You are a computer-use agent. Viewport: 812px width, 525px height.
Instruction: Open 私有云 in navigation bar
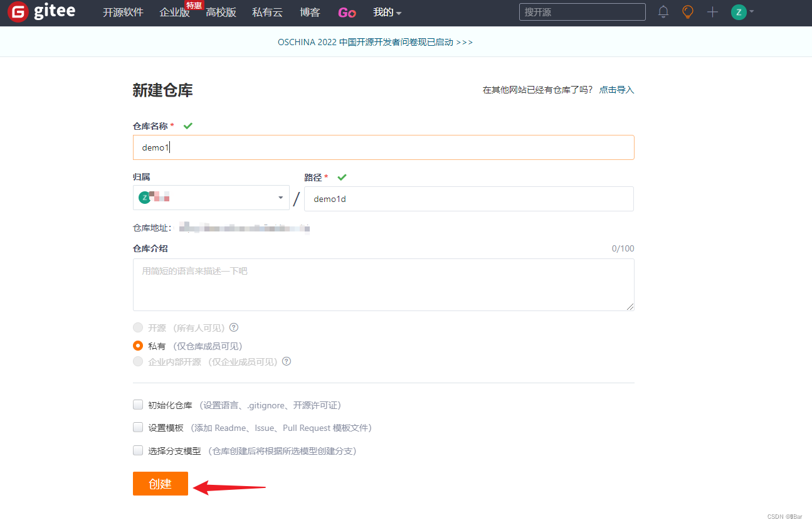tap(267, 13)
